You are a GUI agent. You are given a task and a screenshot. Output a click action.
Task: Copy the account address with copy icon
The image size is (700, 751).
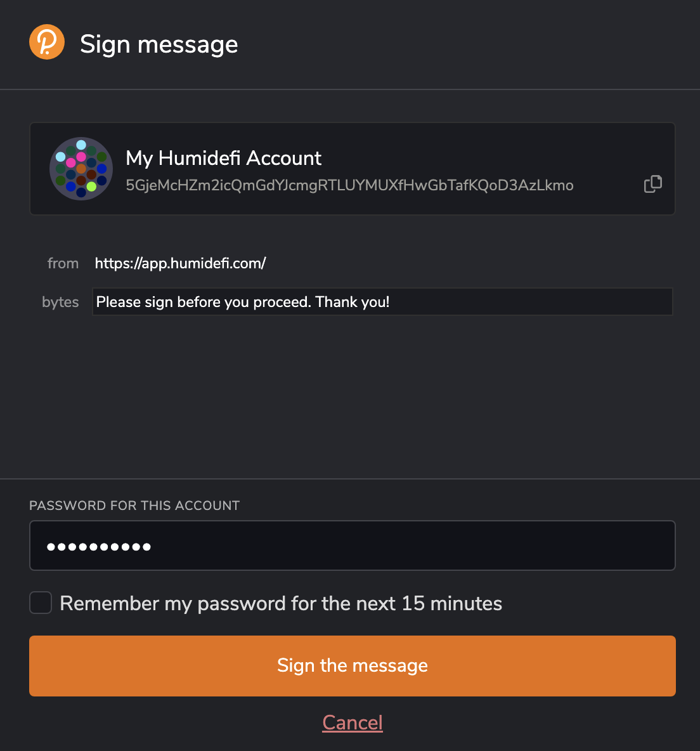pos(652,184)
